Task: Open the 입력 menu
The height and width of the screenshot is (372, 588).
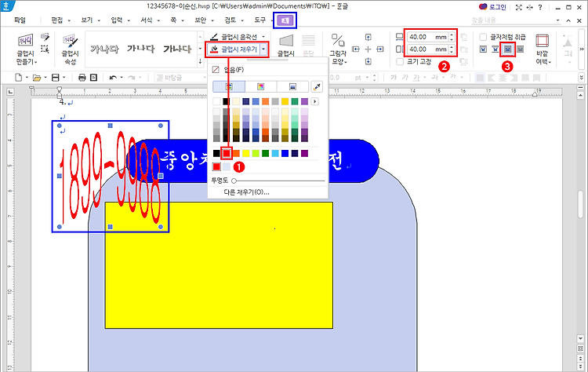Action: (x=117, y=20)
